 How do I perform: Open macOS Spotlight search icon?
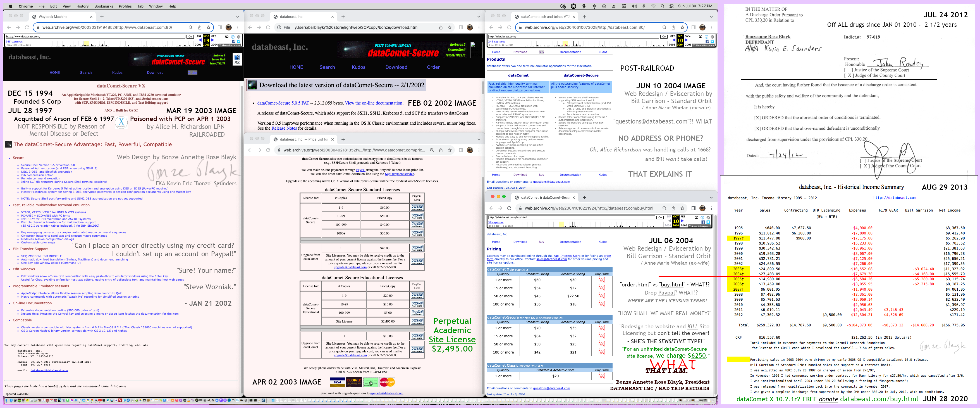[662, 6]
